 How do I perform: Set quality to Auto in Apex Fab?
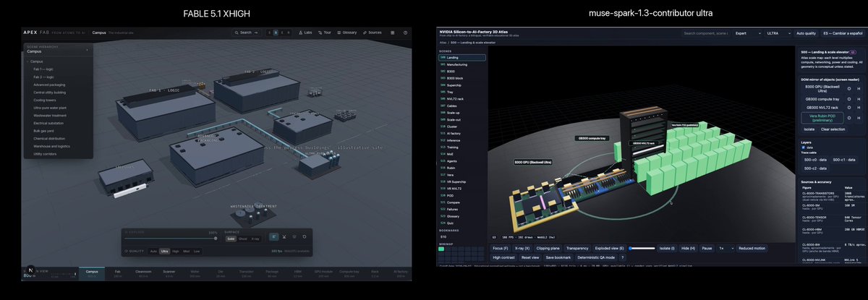[153, 251]
